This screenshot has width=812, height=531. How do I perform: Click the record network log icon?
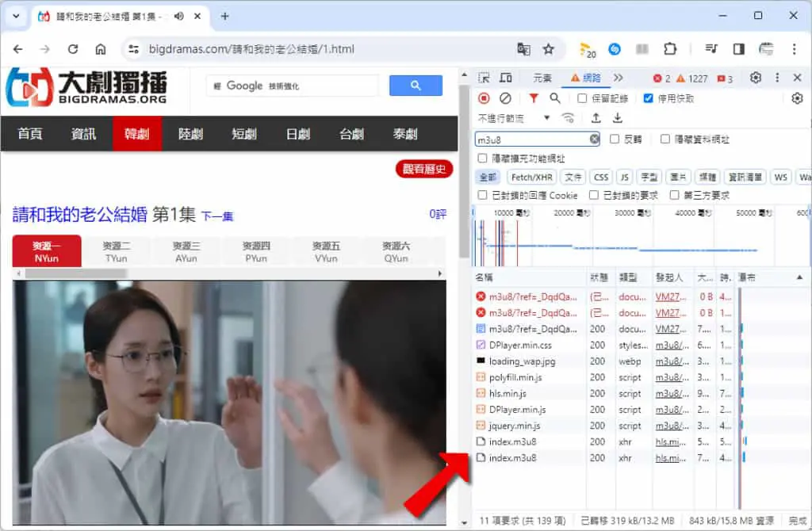484,98
